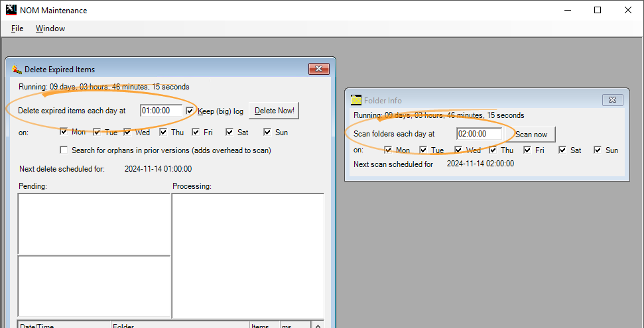
Task: Click the Scan now button
Action: [531, 135]
